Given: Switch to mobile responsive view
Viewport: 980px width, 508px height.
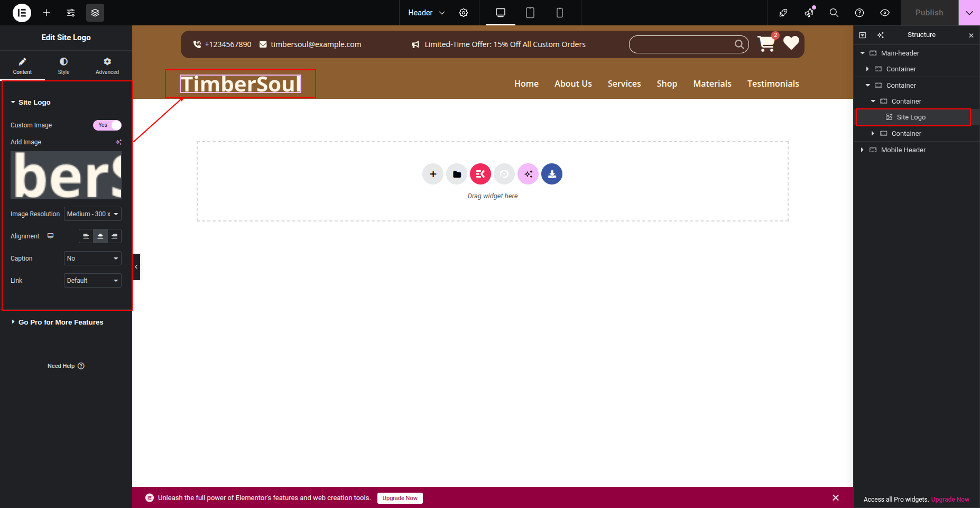Looking at the screenshot, I should (x=560, y=13).
